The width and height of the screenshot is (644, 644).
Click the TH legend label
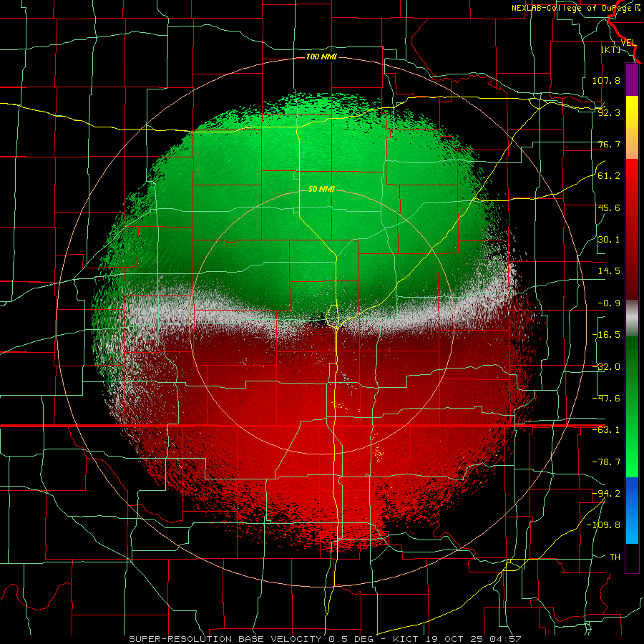615,557
